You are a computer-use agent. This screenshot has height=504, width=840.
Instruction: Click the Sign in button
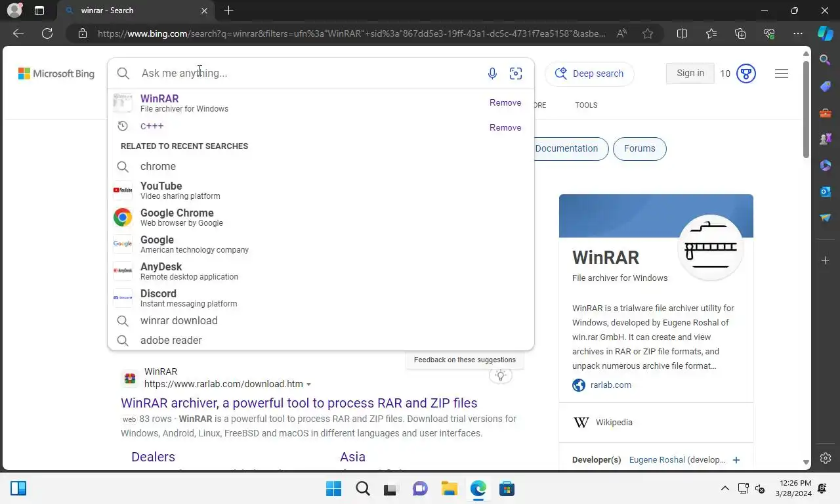tap(690, 73)
